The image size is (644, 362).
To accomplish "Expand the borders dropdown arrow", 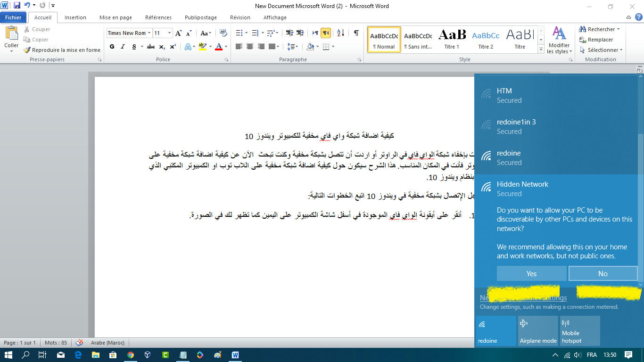I will (x=333, y=47).
